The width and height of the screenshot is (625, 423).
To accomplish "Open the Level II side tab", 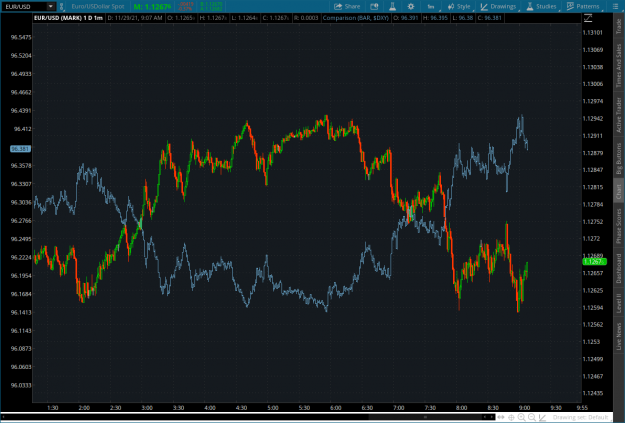I will coord(619,303).
